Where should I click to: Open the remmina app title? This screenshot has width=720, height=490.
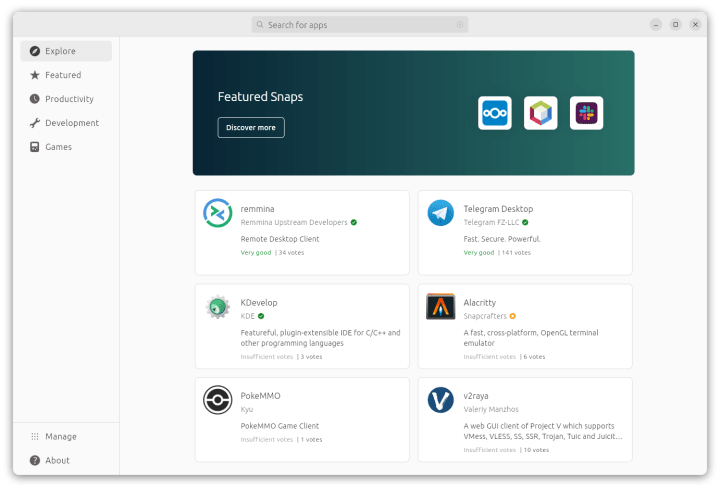(x=257, y=209)
